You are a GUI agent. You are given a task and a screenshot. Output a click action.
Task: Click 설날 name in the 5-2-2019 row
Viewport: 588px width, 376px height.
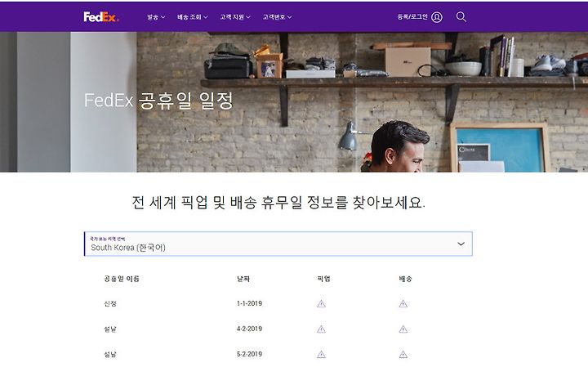(x=110, y=354)
